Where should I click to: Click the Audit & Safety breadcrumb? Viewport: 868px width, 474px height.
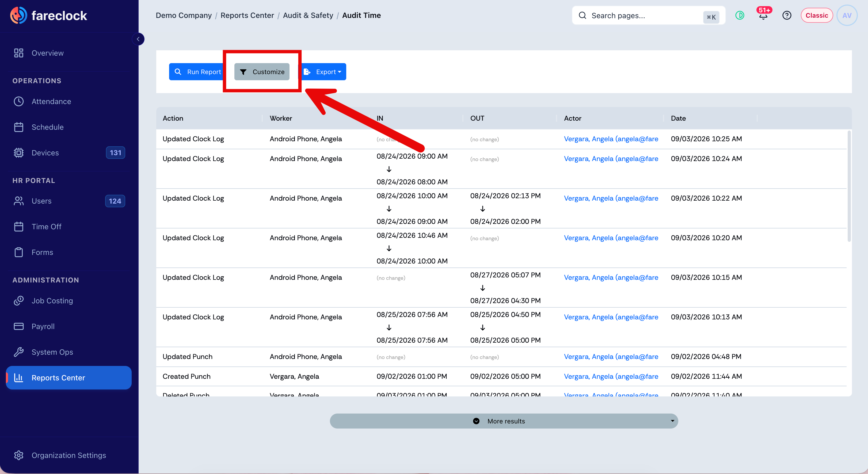308,16
